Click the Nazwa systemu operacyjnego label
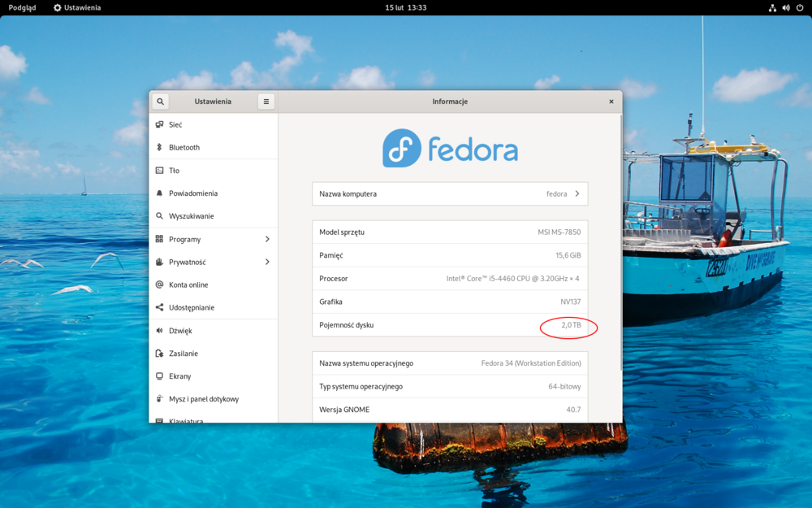The image size is (812, 508). tap(366, 363)
